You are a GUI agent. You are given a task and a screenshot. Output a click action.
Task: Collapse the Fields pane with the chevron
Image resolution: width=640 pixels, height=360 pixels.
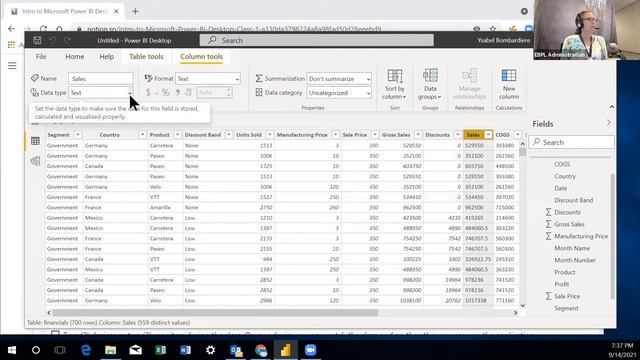[609, 122]
